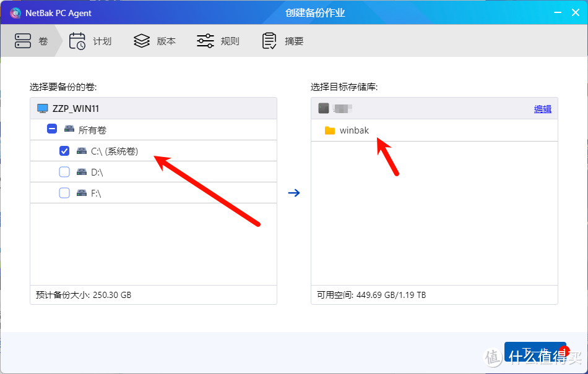Click the blue transfer arrow between panels
The height and width of the screenshot is (374, 588).
pos(294,192)
